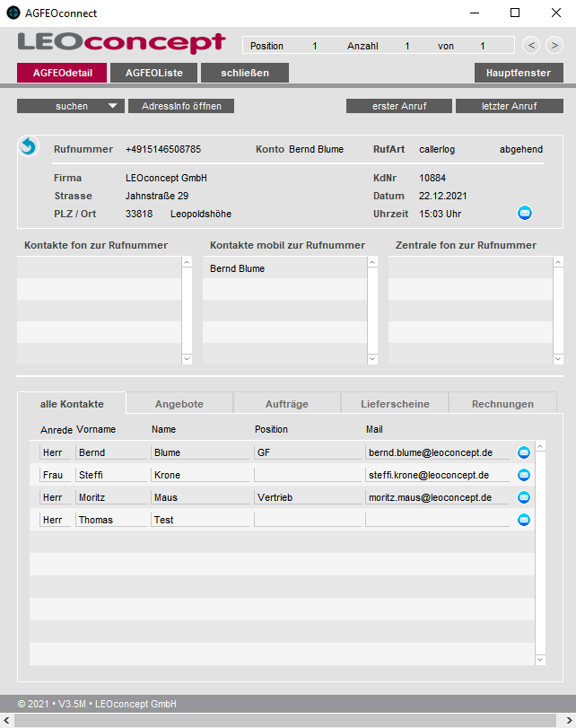
Task: Click Name field containing Blume
Action: pos(200,452)
